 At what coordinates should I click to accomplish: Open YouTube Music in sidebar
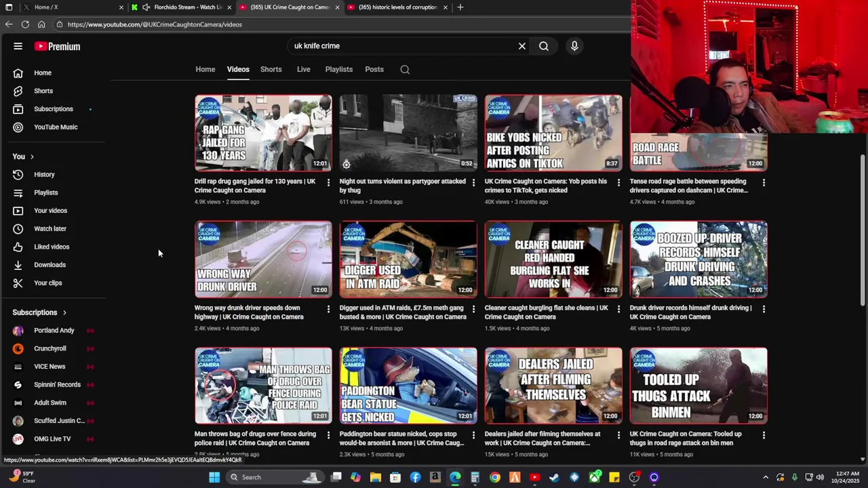point(57,127)
